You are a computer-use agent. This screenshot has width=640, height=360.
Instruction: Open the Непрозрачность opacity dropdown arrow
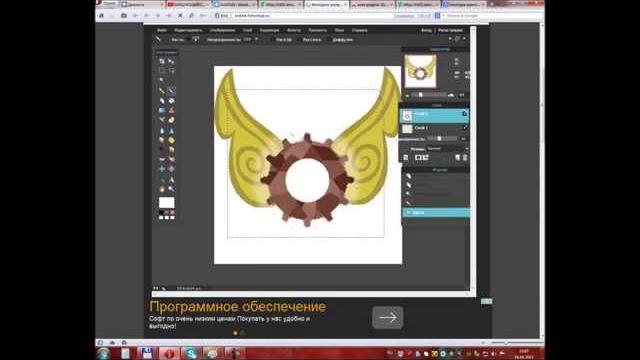(257, 40)
